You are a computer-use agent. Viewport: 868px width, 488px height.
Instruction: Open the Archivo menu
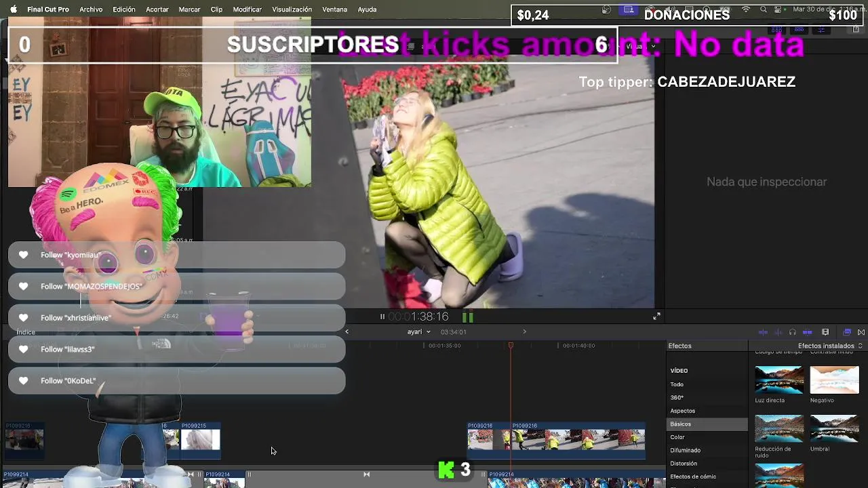pyautogui.click(x=91, y=9)
